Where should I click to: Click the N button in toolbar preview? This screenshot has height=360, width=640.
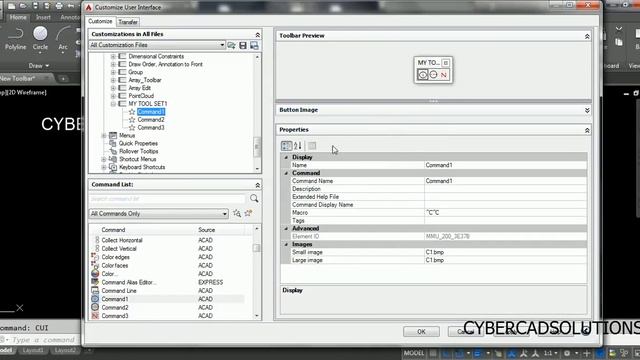pos(444,75)
